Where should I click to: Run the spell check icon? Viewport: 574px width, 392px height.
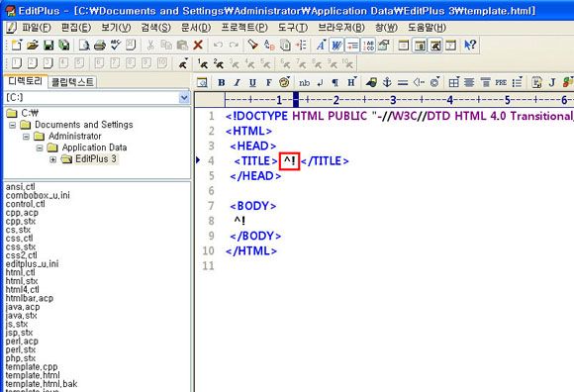click(116, 46)
